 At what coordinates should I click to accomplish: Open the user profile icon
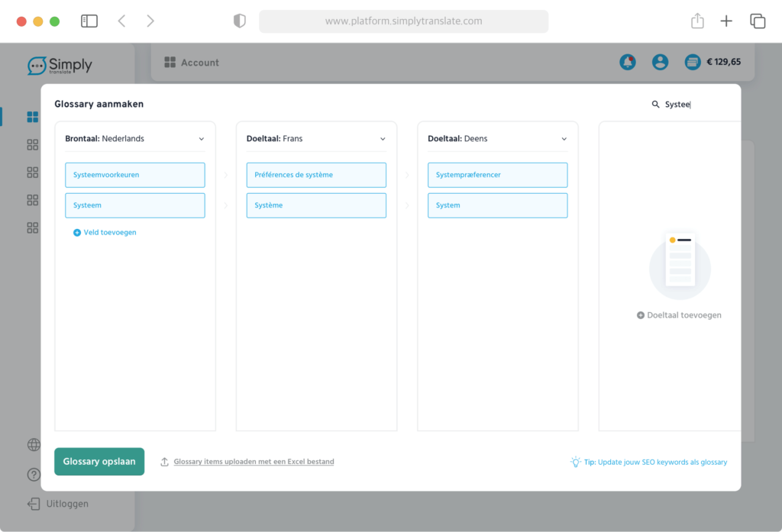(x=660, y=63)
